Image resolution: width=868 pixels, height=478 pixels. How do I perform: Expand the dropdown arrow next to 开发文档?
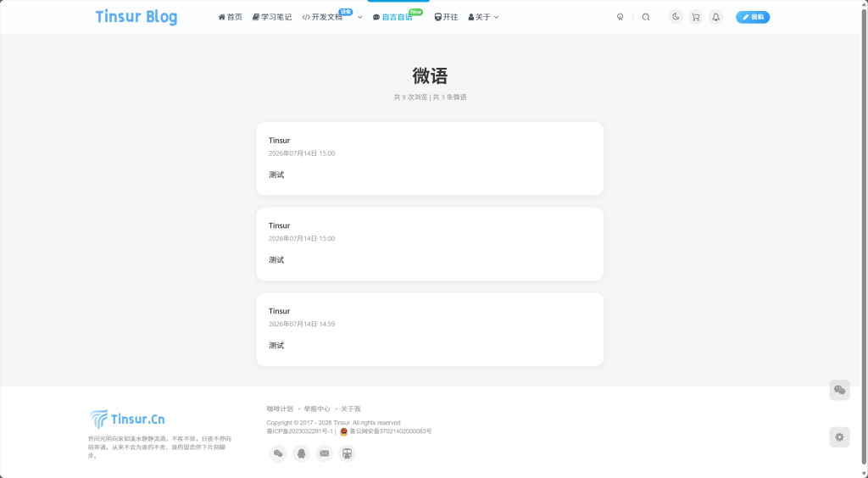pyautogui.click(x=359, y=17)
